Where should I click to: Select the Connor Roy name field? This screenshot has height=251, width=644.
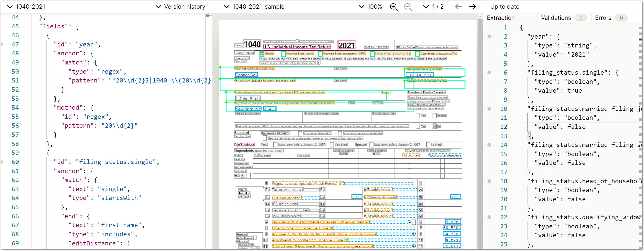tap(246, 75)
